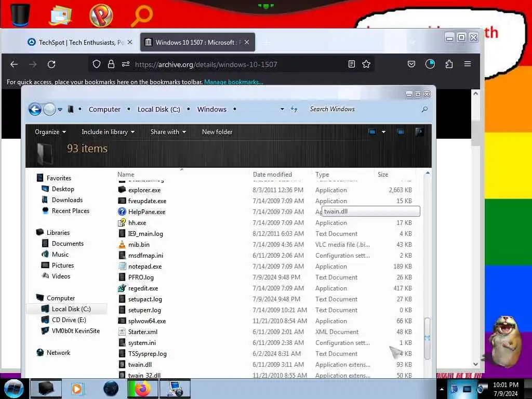Open the Organize menu
The height and width of the screenshot is (399, 532).
tap(50, 131)
